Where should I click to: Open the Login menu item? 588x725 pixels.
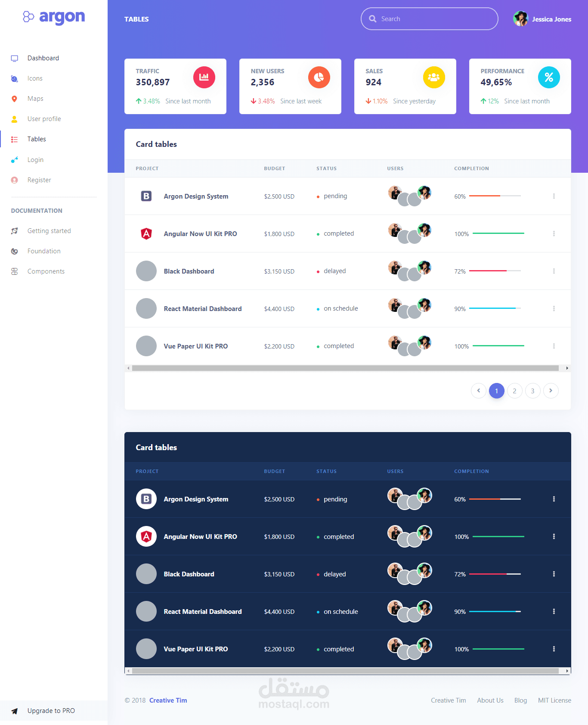click(x=54, y=160)
